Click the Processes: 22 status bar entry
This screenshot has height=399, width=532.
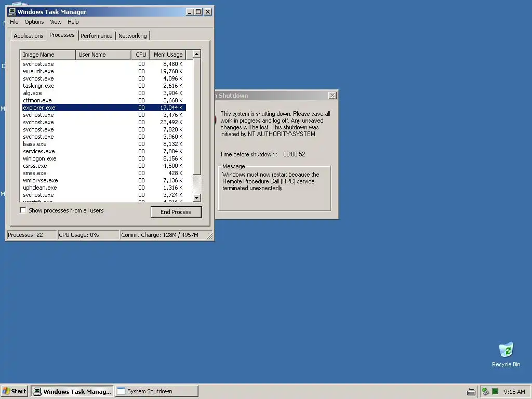32,235
